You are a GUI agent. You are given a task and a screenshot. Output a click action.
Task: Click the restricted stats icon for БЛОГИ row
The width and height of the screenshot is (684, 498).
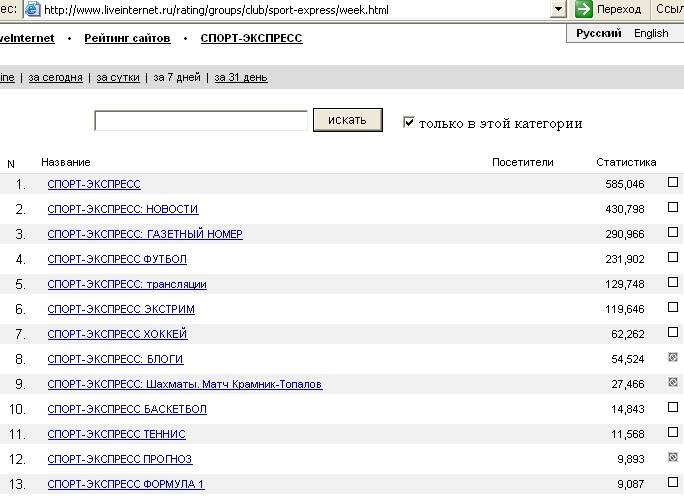(673, 358)
